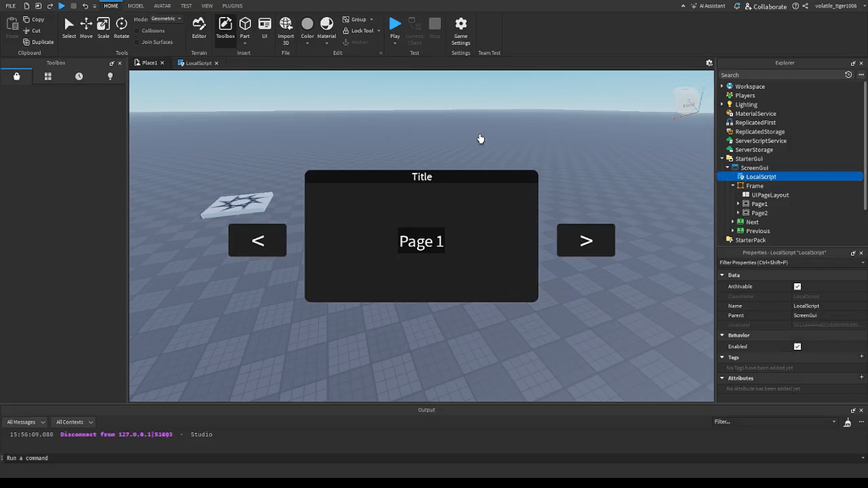Click the Group button
The width and height of the screenshot is (868, 488).
click(358, 19)
